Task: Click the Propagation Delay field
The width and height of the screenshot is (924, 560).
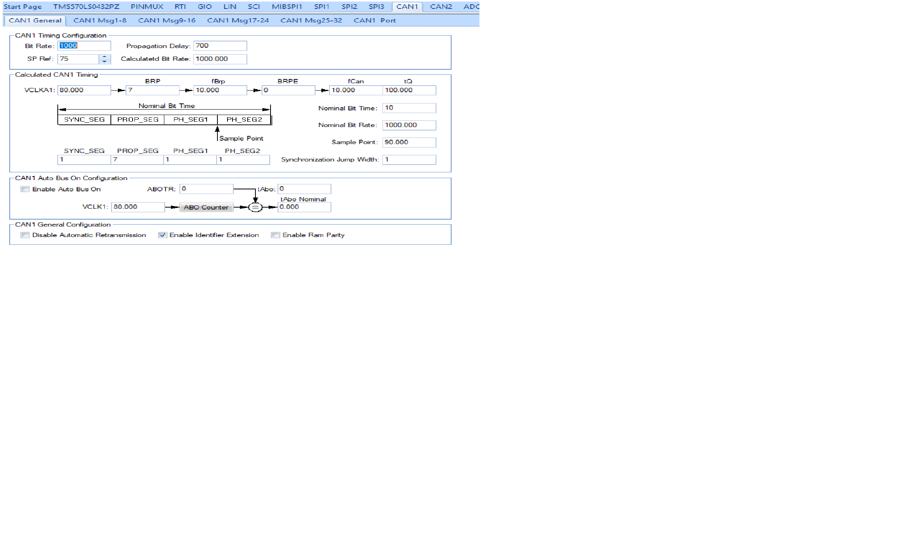Action: (220, 46)
